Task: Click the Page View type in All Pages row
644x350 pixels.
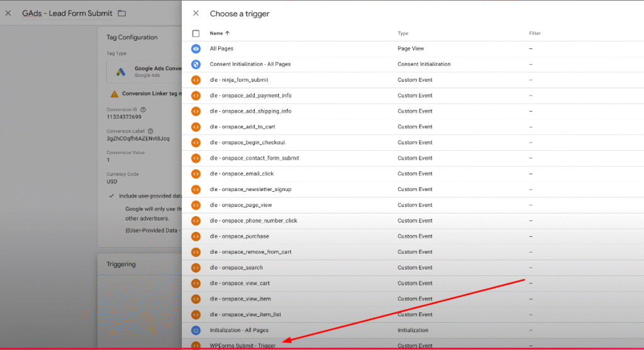Action: (x=411, y=48)
